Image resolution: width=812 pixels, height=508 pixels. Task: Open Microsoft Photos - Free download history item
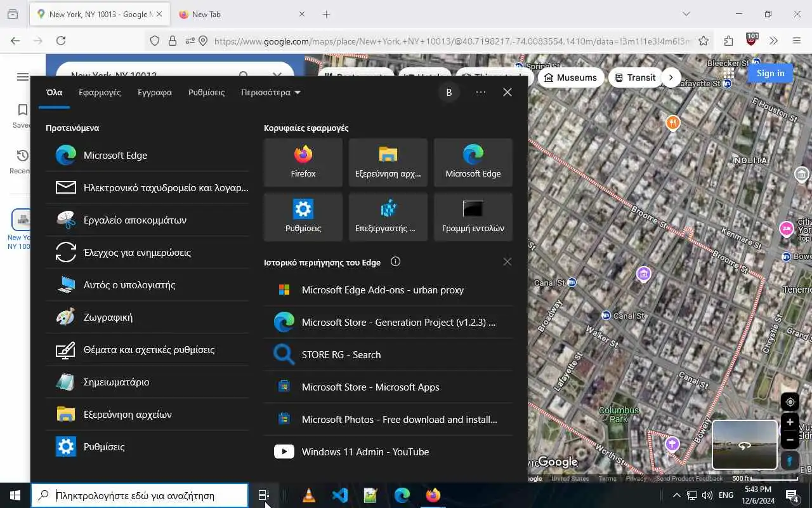click(388, 419)
